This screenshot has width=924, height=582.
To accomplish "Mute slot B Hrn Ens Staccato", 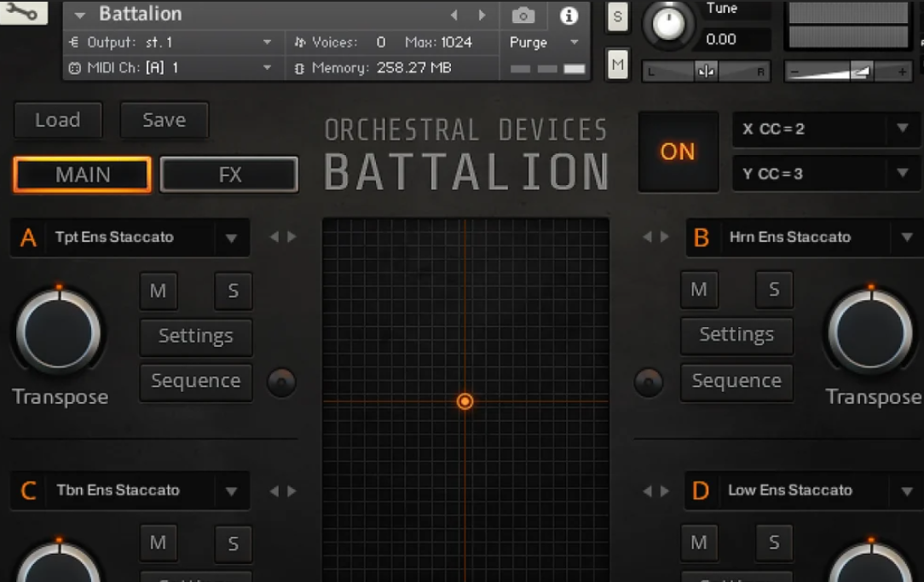I will 699,290.
